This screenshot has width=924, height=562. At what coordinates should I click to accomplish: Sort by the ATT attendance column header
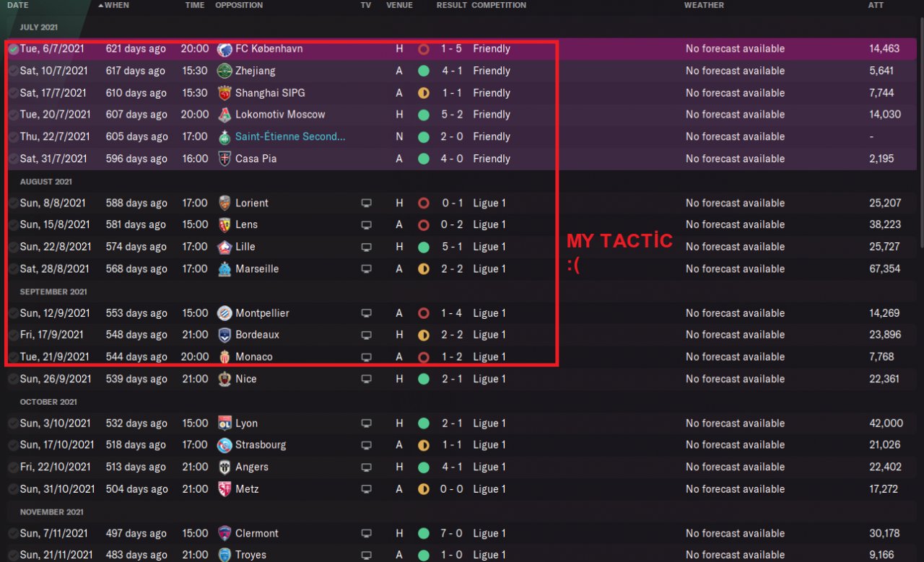875,5
